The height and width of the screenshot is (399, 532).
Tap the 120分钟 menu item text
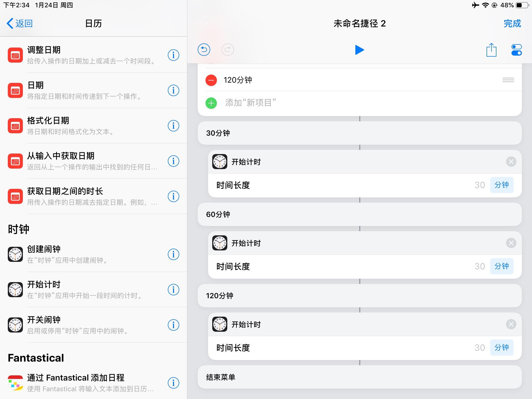click(x=238, y=80)
